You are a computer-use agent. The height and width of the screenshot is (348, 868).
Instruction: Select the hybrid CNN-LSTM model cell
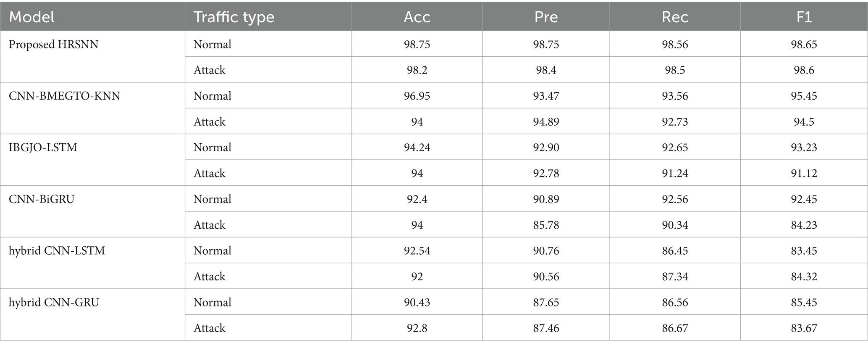[57, 251]
